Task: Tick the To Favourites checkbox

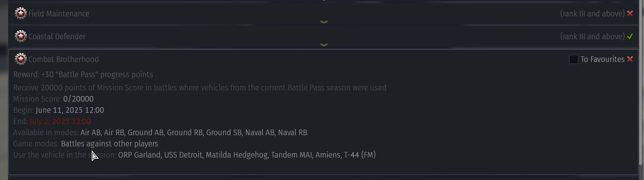Action: pos(574,59)
